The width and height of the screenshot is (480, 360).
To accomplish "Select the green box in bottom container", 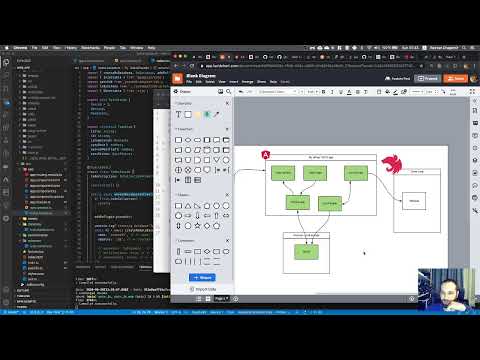I will pyautogui.click(x=306, y=252).
